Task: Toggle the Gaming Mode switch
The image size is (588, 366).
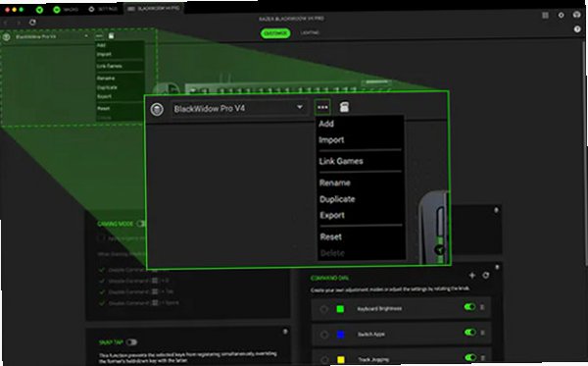Action: pyautogui.click(x=140, y=224)
